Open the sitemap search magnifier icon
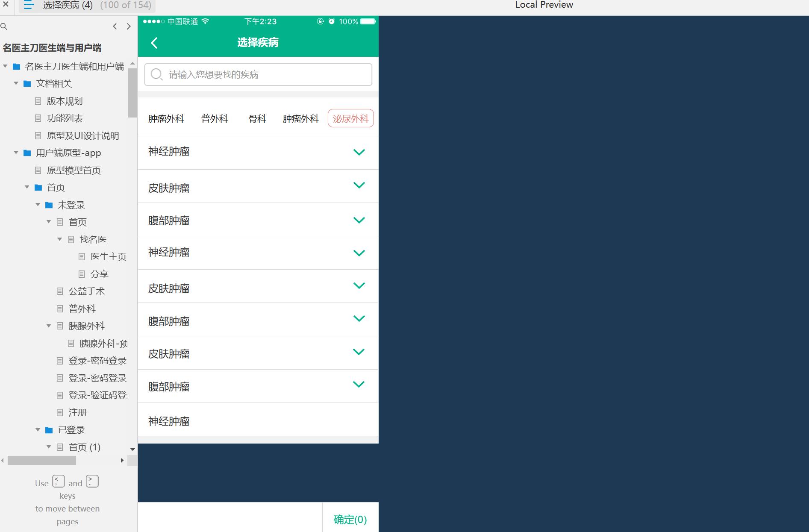The image size is (809, 532). point(4,26)
